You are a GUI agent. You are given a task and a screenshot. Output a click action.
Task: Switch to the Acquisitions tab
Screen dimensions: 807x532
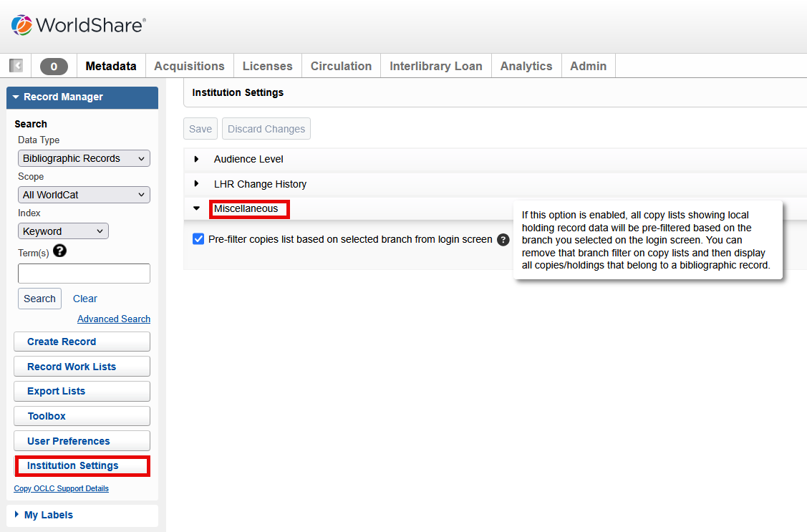pyautogui.click(x=189, y=66)
